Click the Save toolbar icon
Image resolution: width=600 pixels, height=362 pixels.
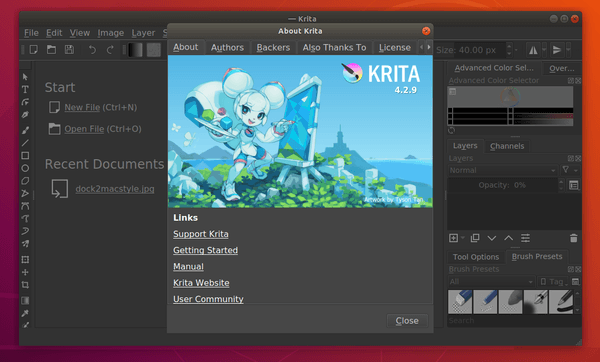69,49
